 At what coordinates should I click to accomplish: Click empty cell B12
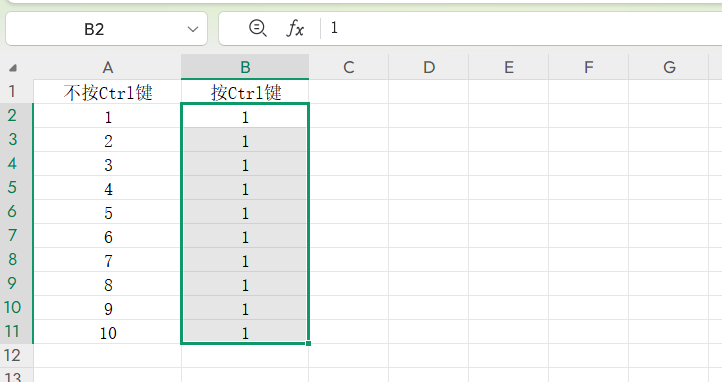[245, 355]
